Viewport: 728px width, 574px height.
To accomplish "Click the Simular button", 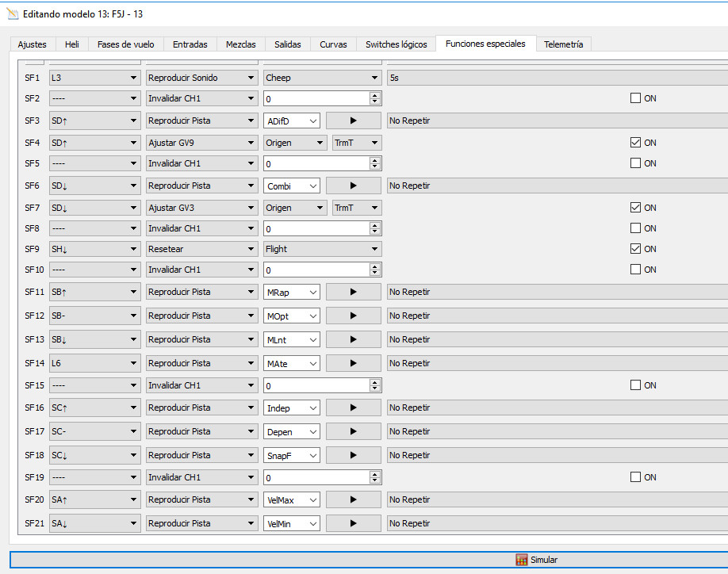I will coord(536,560).
